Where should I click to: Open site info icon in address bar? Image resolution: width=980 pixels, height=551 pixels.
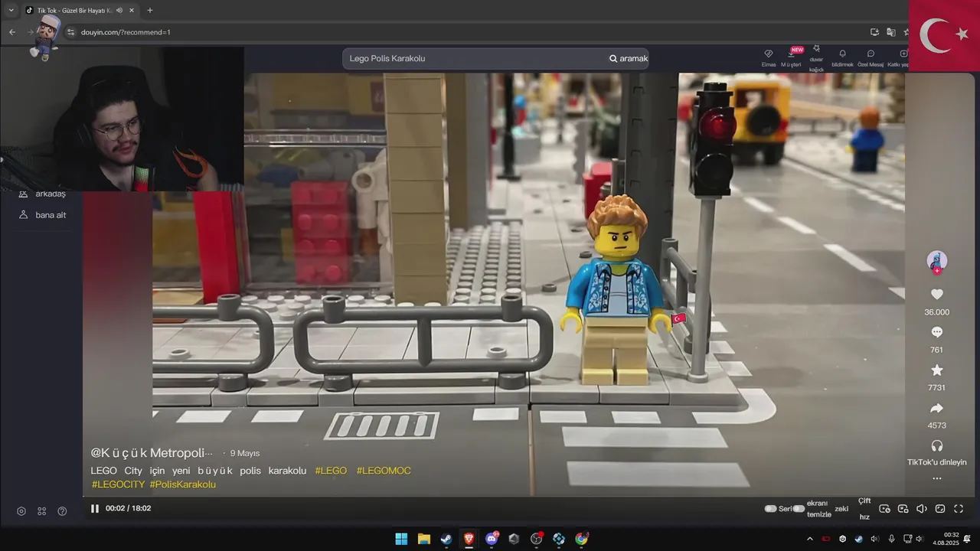click(70, 32)
